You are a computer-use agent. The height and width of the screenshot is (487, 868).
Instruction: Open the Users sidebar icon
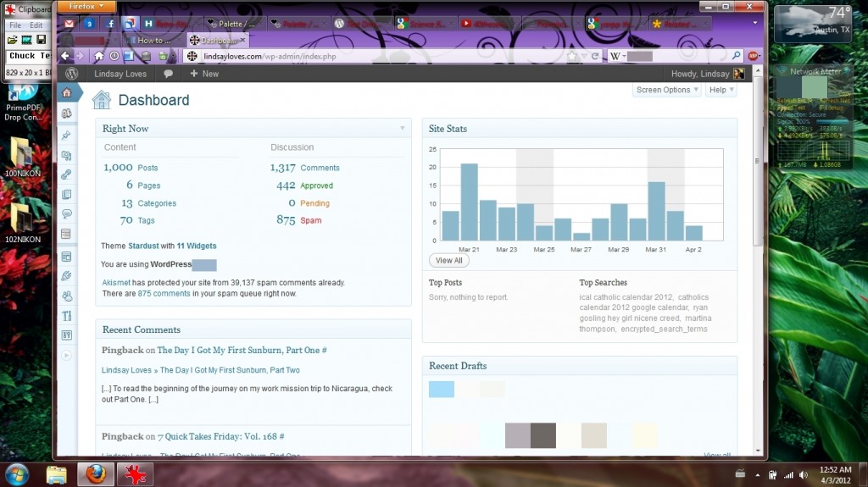tap(67, 296)
